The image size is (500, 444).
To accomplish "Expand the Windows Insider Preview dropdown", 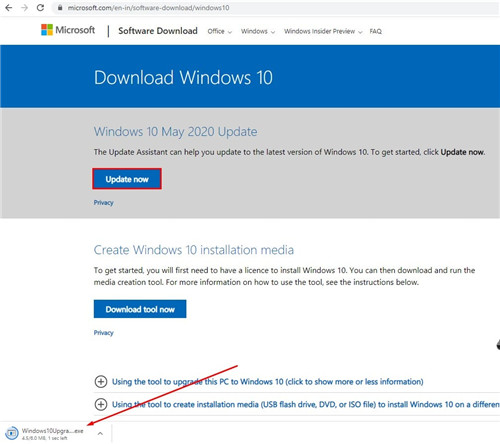I will (x=323, y=31).
